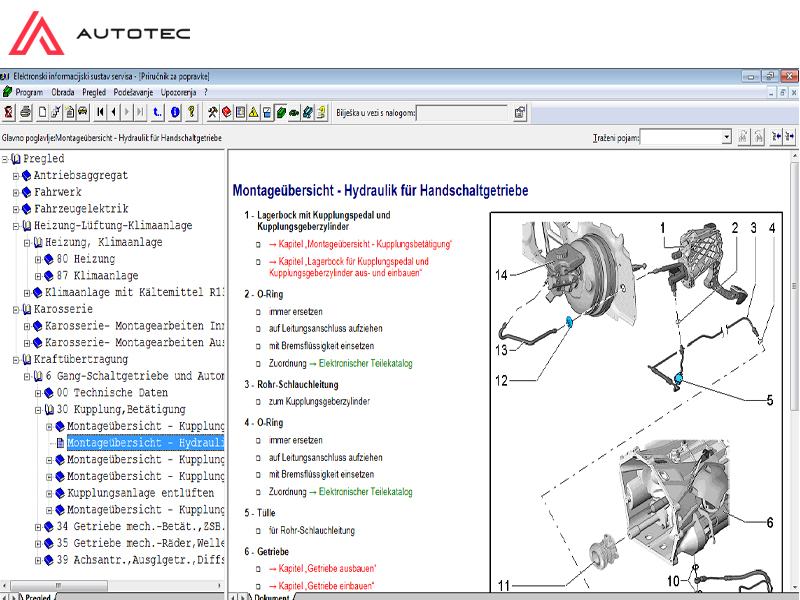Go to first page using skip-back arrow
Viewport: 800px width, 600px height.
click(x=102, y=112)
